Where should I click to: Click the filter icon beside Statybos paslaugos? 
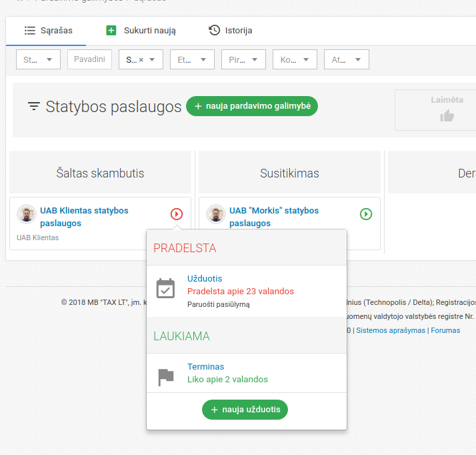click(x=34, y=107)
